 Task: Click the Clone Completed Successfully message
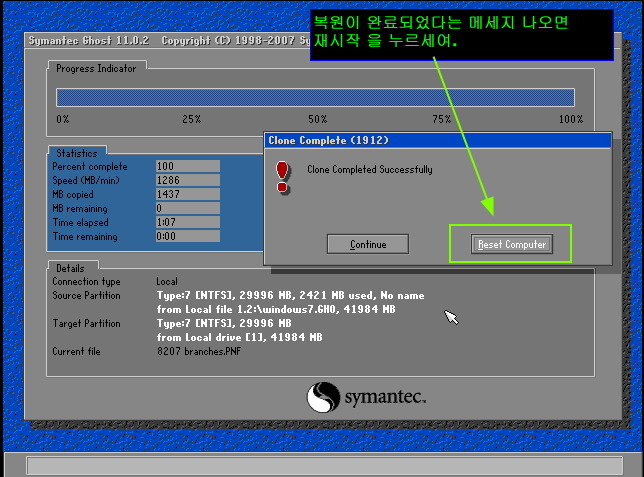(x=370, y=169)
